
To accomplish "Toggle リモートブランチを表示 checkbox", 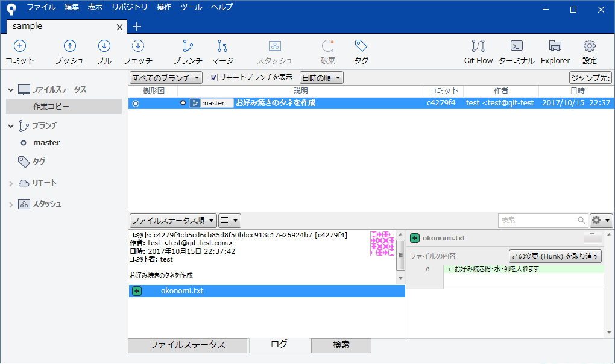I will 213,78.
